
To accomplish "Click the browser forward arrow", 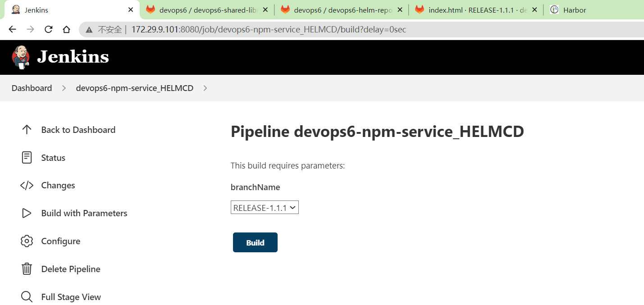I will tap(30, 29).
